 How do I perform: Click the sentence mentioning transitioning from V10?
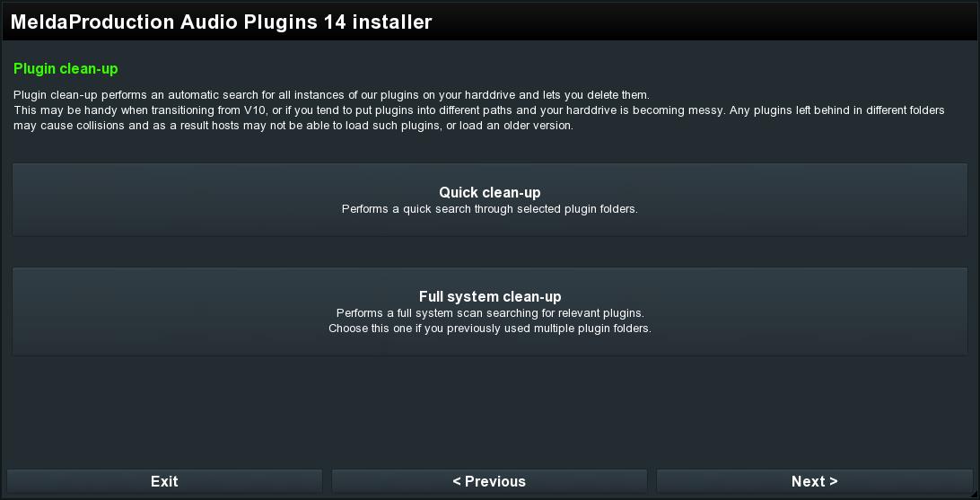478,110
